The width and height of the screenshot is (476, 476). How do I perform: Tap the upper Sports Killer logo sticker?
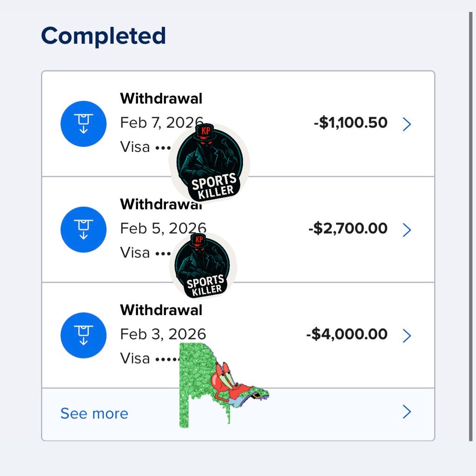(209, 163)
